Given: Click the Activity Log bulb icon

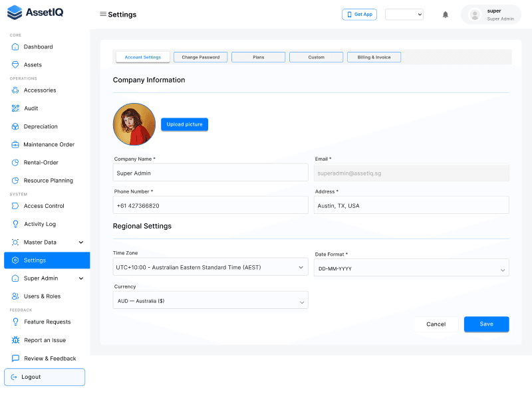Looking at the screenshot, I should point(15,224).
